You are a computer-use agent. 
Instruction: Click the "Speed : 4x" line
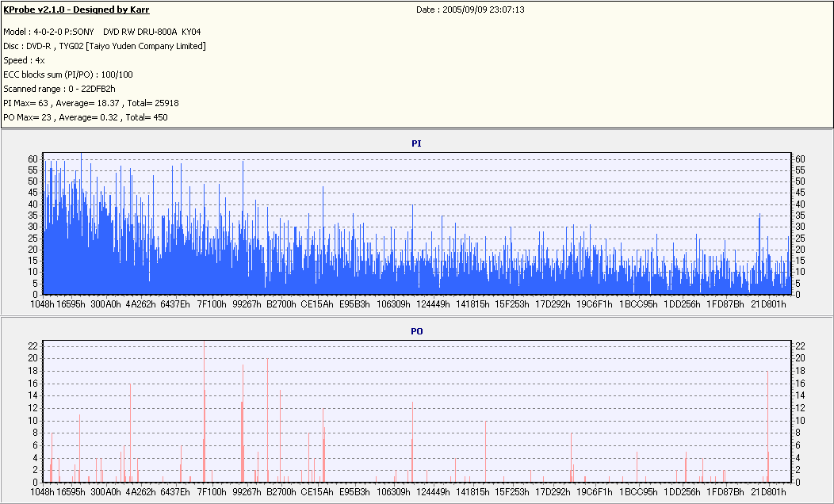click(24, 60)
